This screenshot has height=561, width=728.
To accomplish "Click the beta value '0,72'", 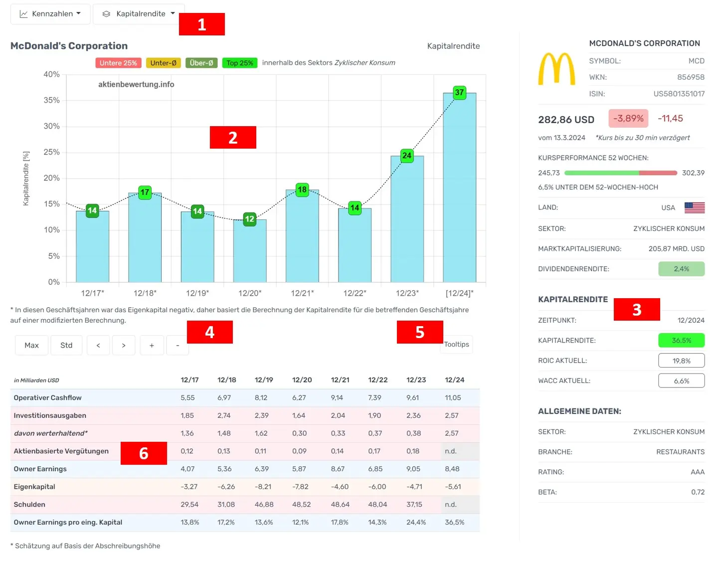I will (698, 492).
